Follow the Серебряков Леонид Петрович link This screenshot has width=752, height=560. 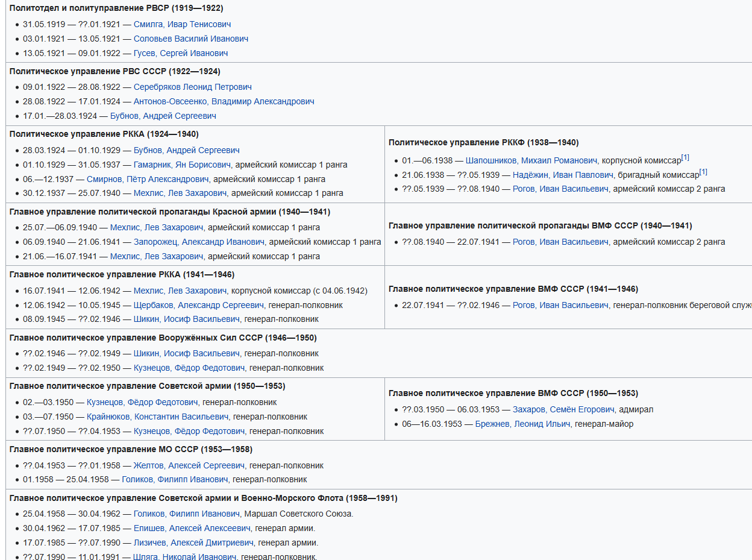coord(192,87)
